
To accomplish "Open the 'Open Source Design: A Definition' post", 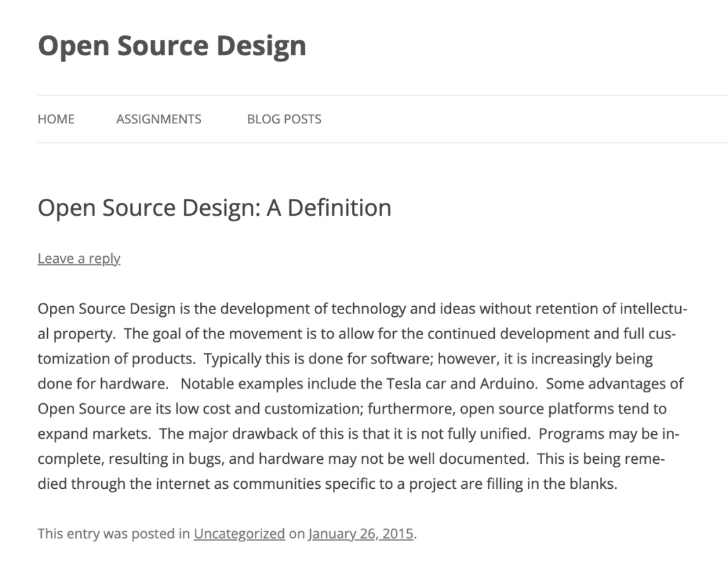I will (214, 208).
